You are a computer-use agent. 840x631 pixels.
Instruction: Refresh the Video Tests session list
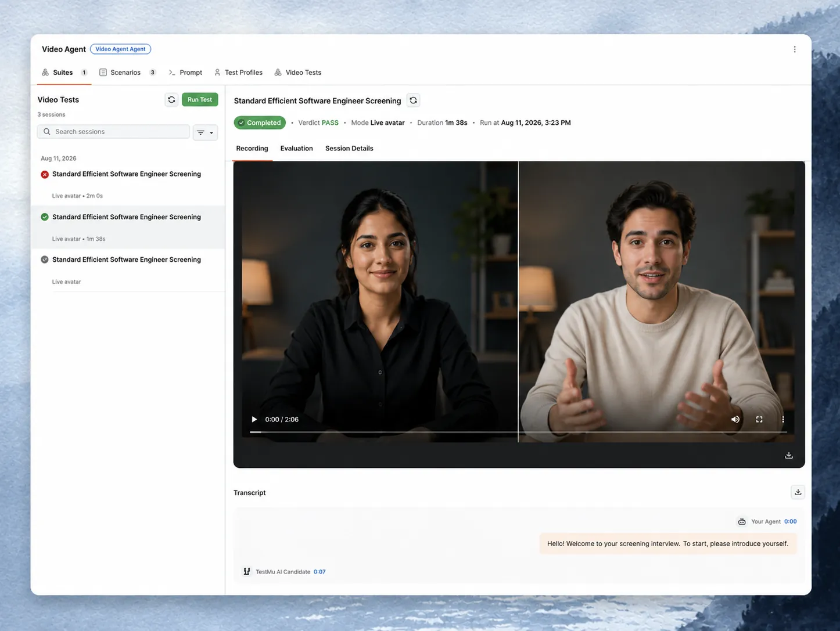171,100
